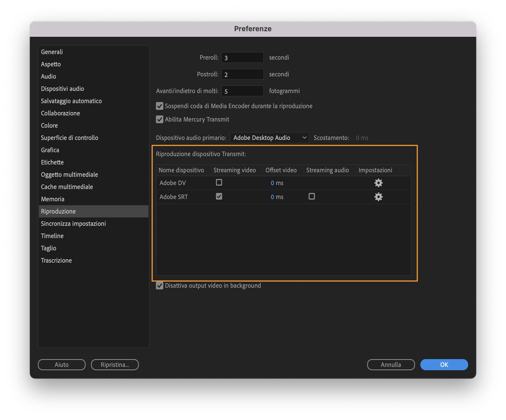
Task: Click the Aiuto button
Action: (x=62, y=365)
